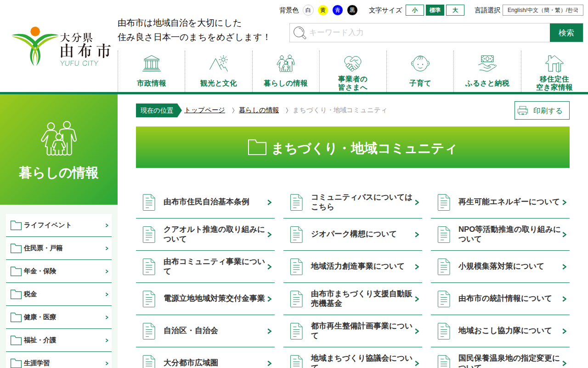Open 移住定住 空き家情報 house icon
The height and width of the screenshot is (368, 588).
point(554,63)
